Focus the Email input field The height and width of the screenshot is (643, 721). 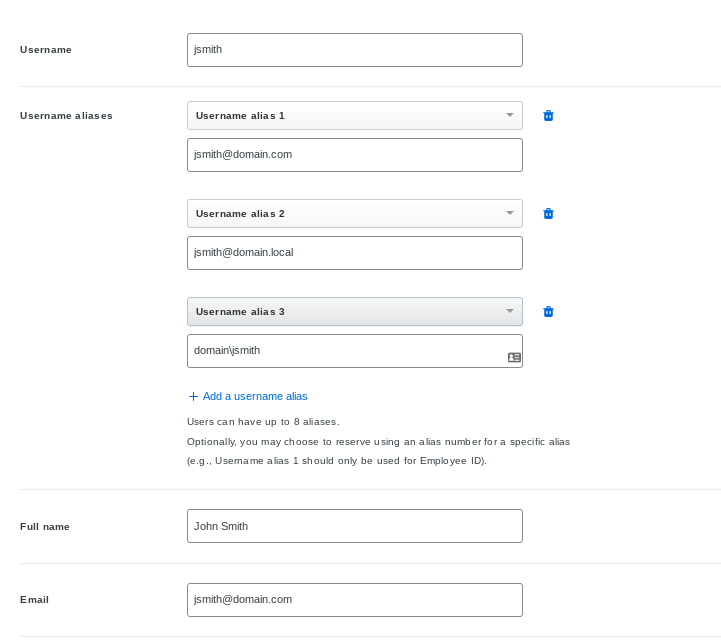354,600
